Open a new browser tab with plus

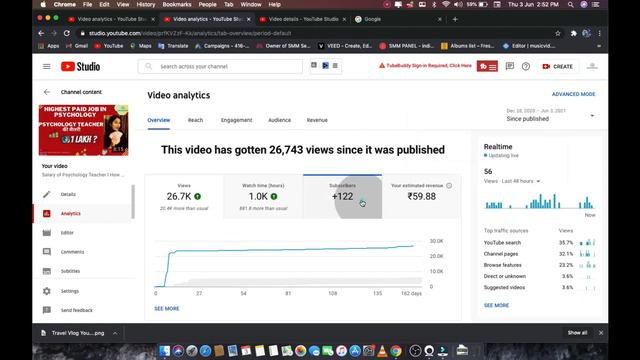coord(455,19)
